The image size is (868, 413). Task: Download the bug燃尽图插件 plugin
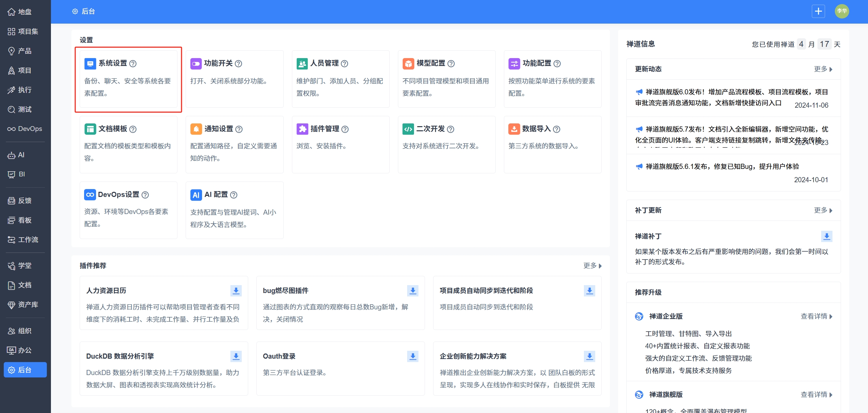click(413, 291)
